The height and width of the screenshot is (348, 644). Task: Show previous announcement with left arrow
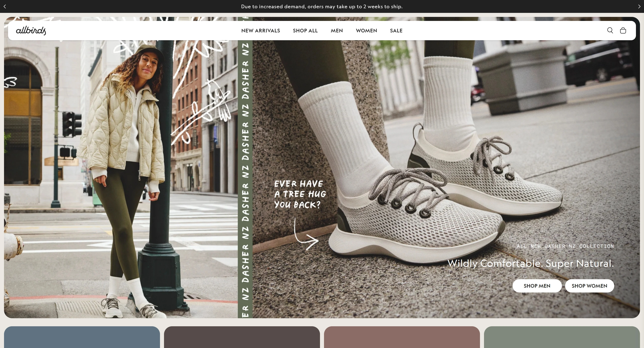pos(5,6)
